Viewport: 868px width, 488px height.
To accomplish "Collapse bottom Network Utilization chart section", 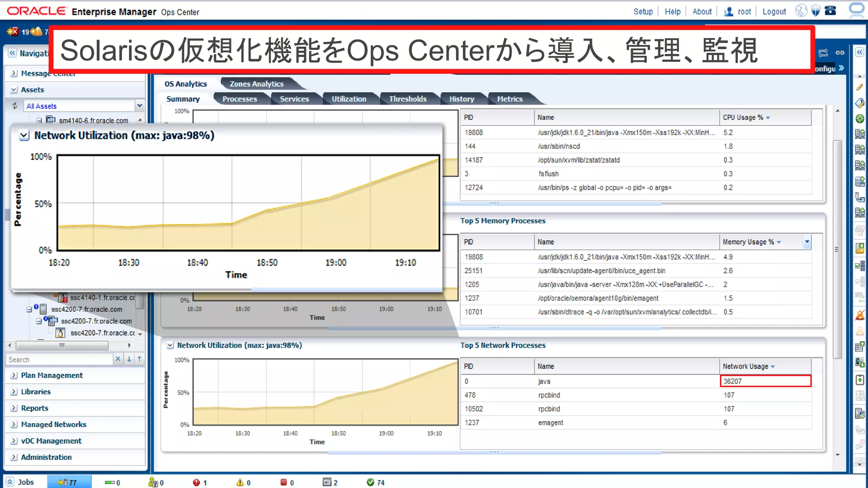I will pos(170,345).
